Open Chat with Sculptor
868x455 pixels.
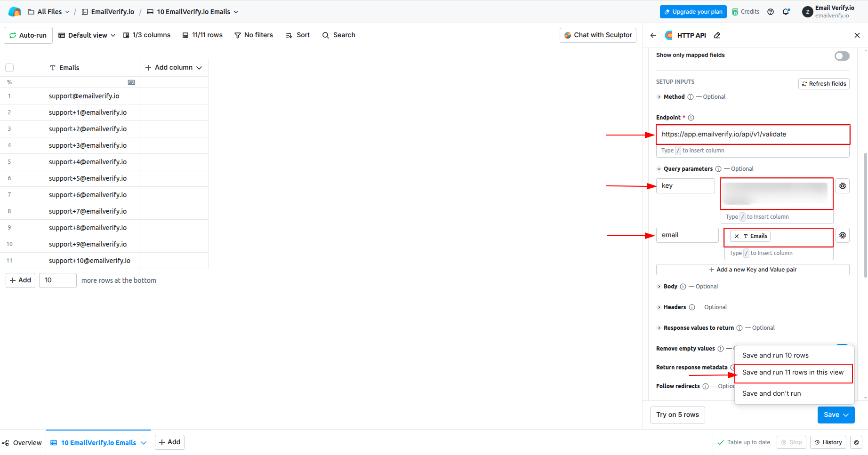[x=598, y=35]
